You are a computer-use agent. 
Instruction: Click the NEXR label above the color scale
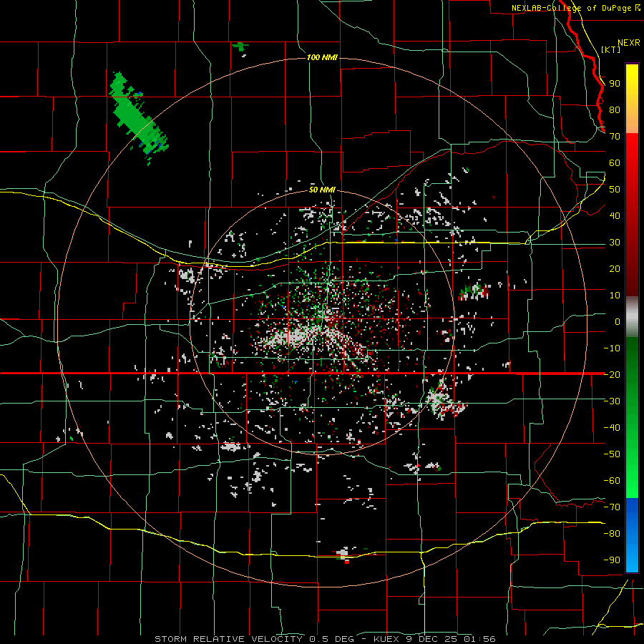click(628, 43)
